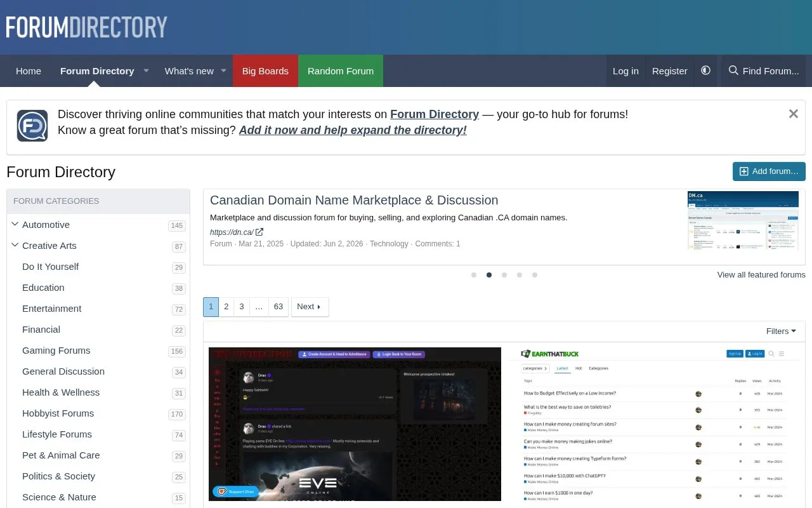Open the Canadian Domain Name Marketplace title
Image resolution: width=812 pixels, height=508 pixels.
[354, 200]
